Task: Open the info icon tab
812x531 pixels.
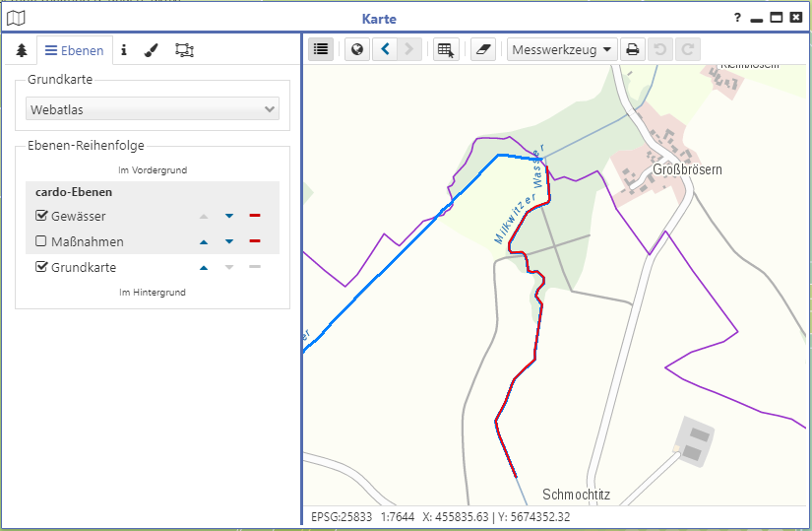Action: pyautogui.click(x=124, y=50)
